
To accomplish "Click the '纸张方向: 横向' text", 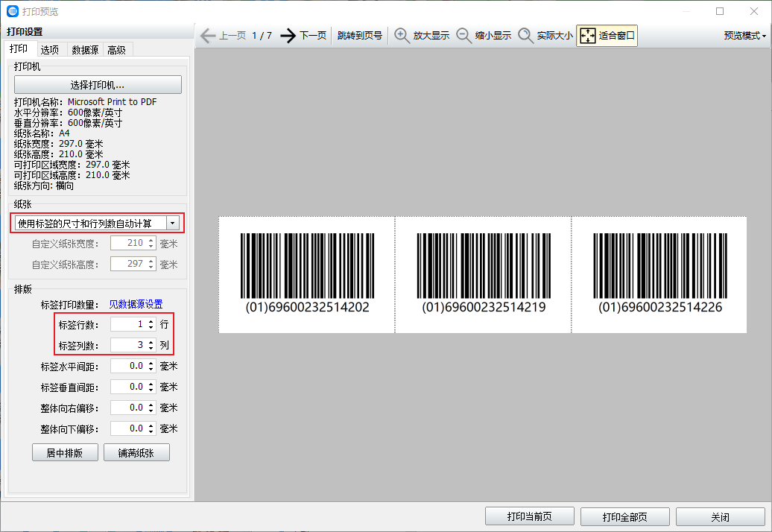I will pos(44,186).
